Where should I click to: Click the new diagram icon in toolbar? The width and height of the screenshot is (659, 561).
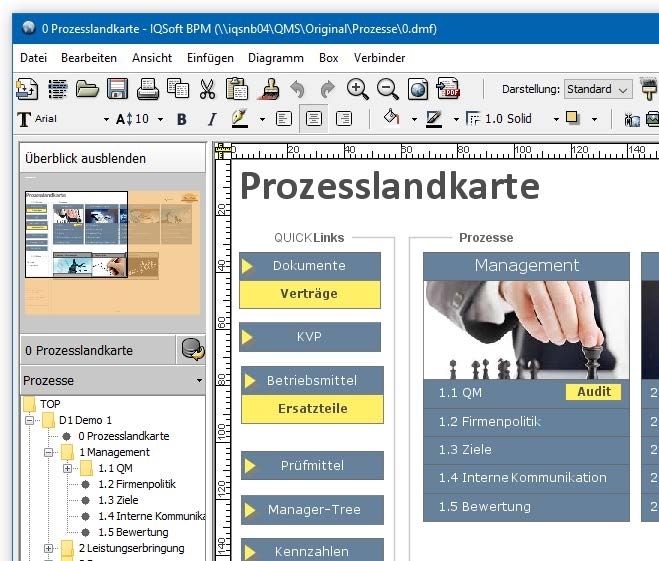tap(27, 89)
